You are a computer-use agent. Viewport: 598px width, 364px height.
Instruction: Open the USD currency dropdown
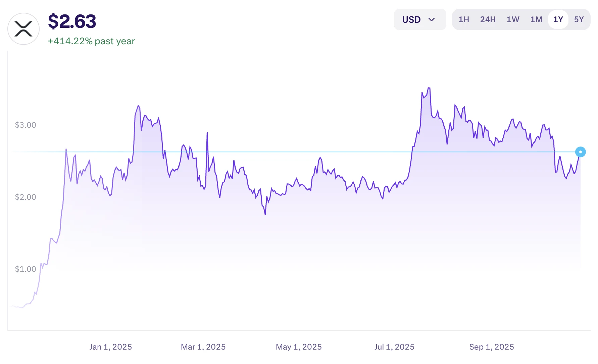click(x=420, y=19)
